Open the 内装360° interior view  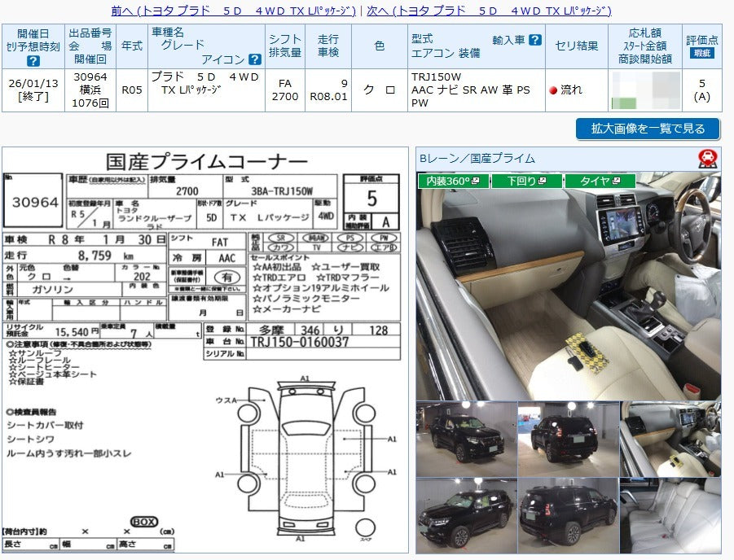point(446,181)
